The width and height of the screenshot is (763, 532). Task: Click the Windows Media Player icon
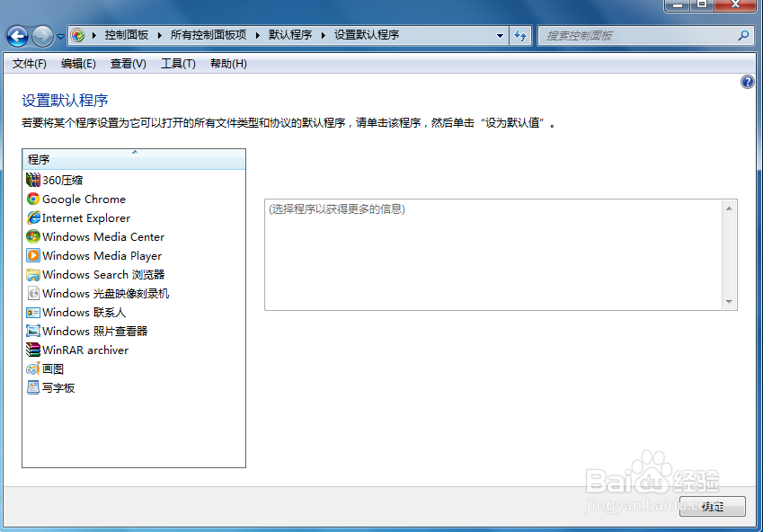pos(33,255)
